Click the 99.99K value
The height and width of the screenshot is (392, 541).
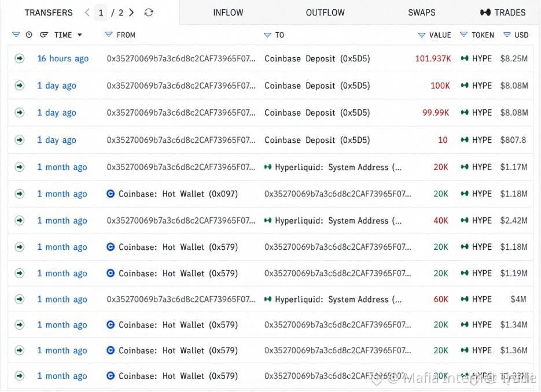[436, 113]
